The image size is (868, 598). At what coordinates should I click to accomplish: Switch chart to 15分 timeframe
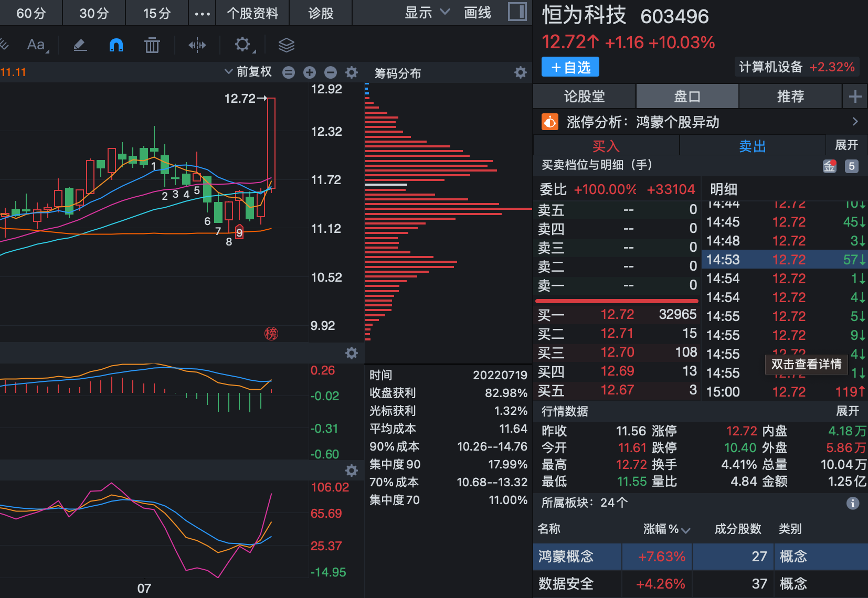click(156, 12)
